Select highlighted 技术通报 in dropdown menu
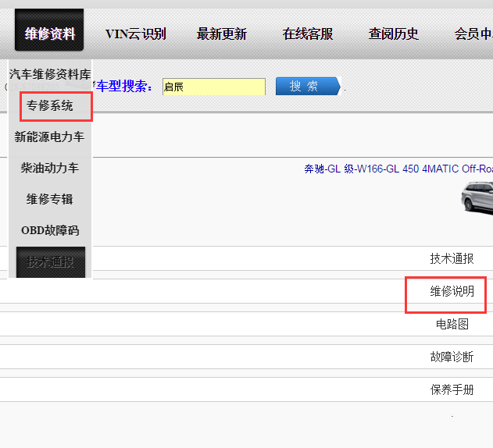Screen dimensions: 493x448 tap(51, 262)
